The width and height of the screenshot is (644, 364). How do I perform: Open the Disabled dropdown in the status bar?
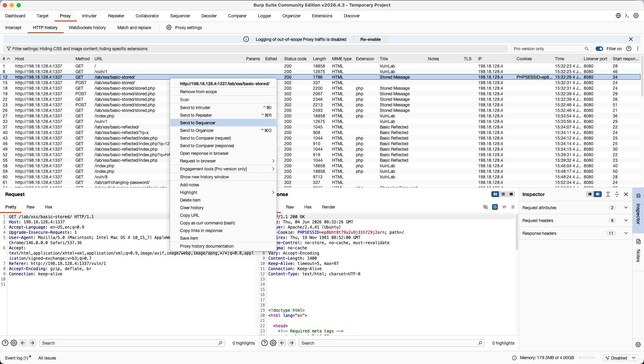click(x=620, y=358)
